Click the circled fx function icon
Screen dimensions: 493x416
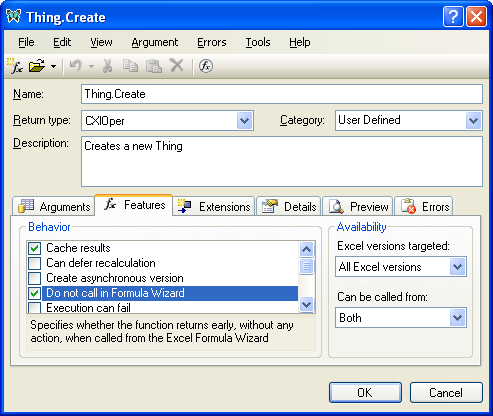click(206, 66)
